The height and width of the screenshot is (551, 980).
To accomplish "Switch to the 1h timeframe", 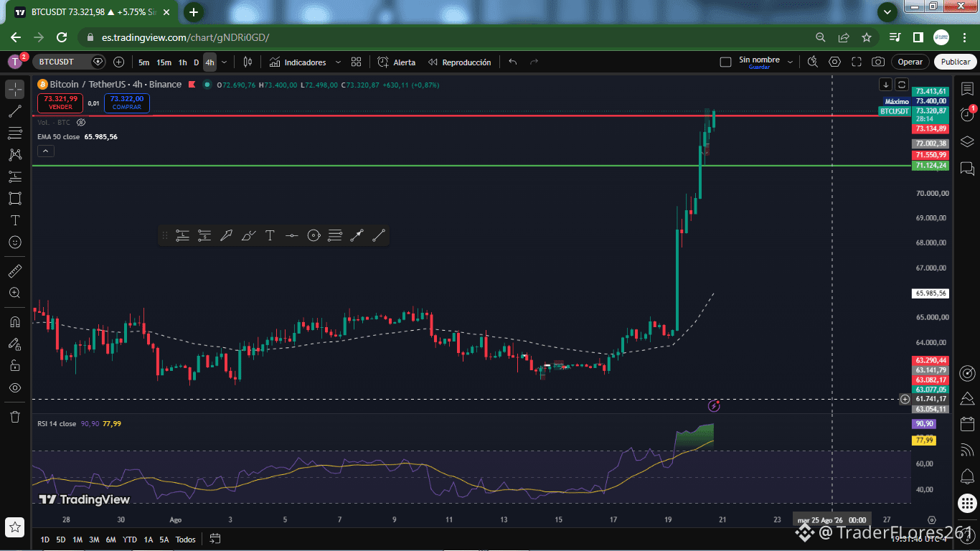I will click(x=183, y=62).
